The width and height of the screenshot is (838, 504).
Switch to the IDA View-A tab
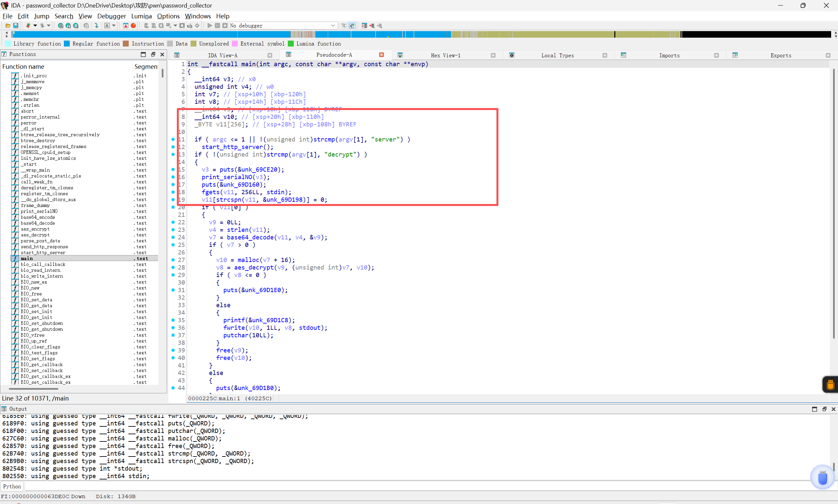tap(222, 55)
